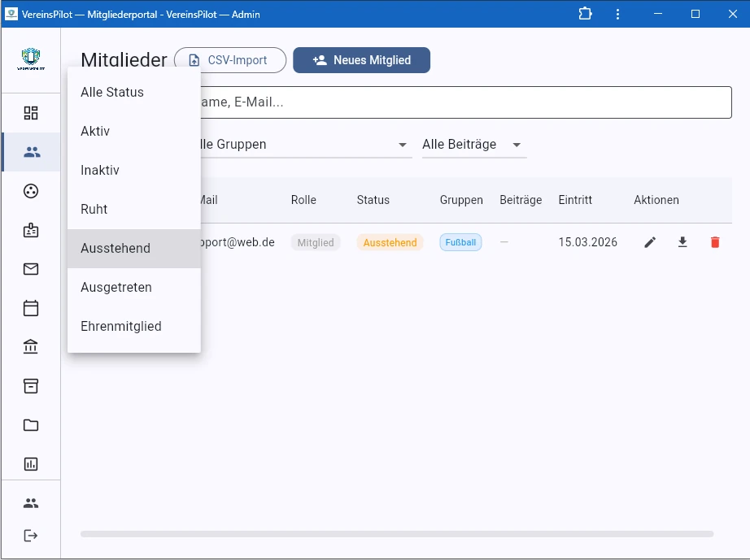The height and width of the screenshot is (560, 750).
Task: Open the calendar icon in the sidebar
Action: [30, 308]
